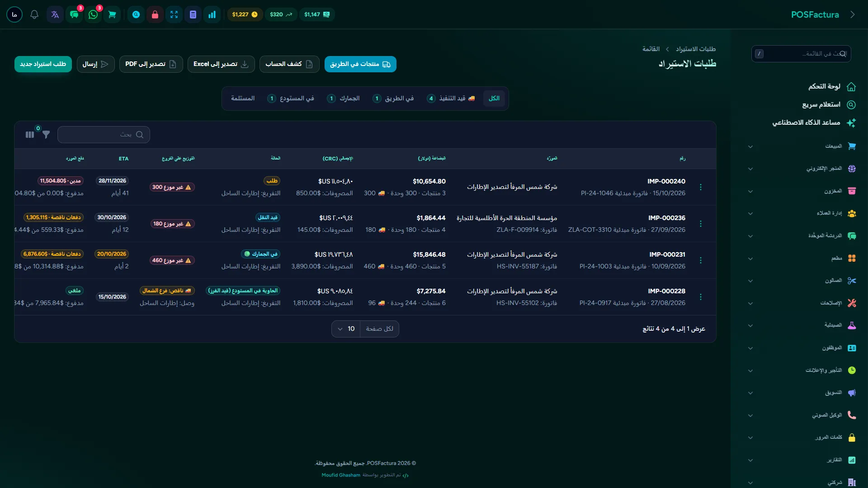The width and height of the screenshot is (868, 488).
Task: Click منتجات في الطريق button
Action: coord(360,64)
